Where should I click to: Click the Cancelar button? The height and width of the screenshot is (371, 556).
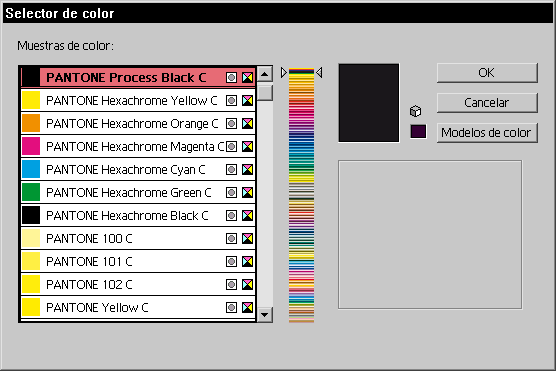click(487, 103)
